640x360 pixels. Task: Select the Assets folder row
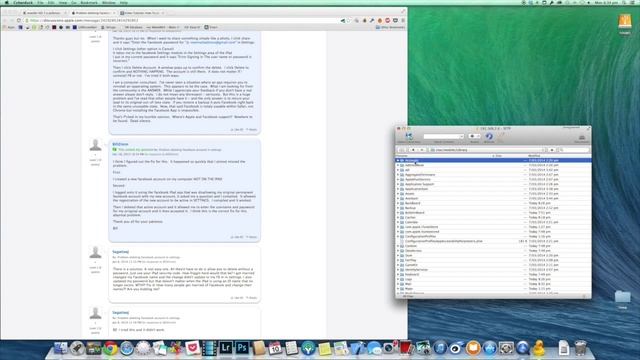click(x=493, y=193)
